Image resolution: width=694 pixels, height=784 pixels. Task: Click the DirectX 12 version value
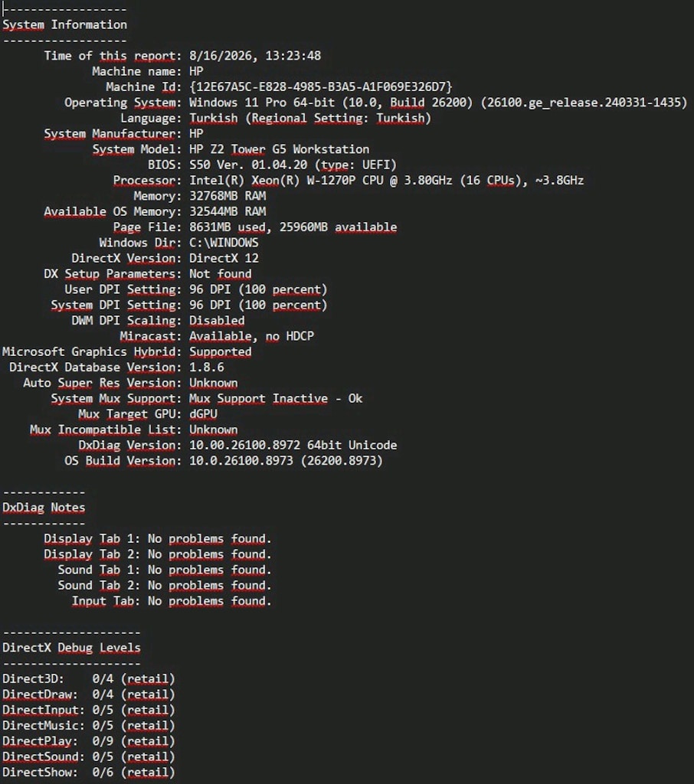click(224, 258)
